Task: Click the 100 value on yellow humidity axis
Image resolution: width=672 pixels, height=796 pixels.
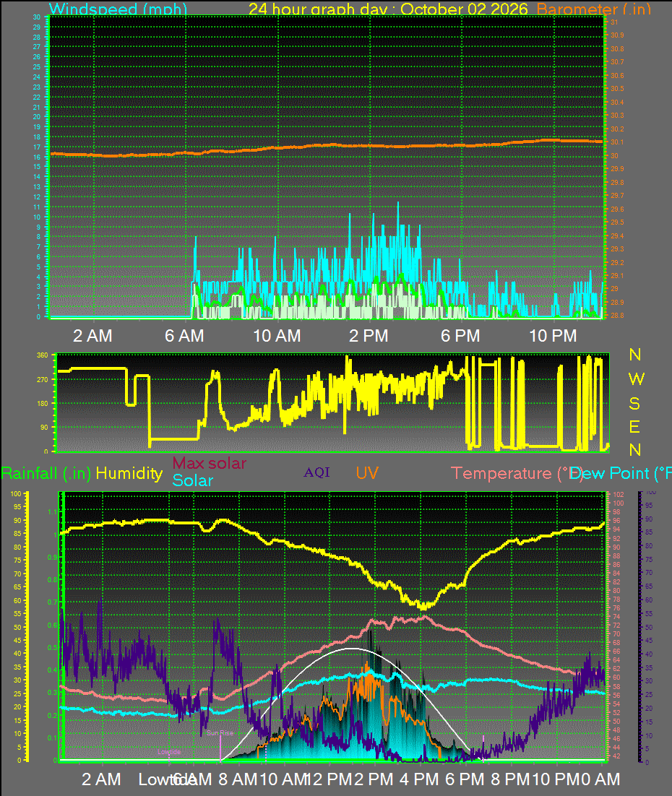Action: (x=16, y=494)
